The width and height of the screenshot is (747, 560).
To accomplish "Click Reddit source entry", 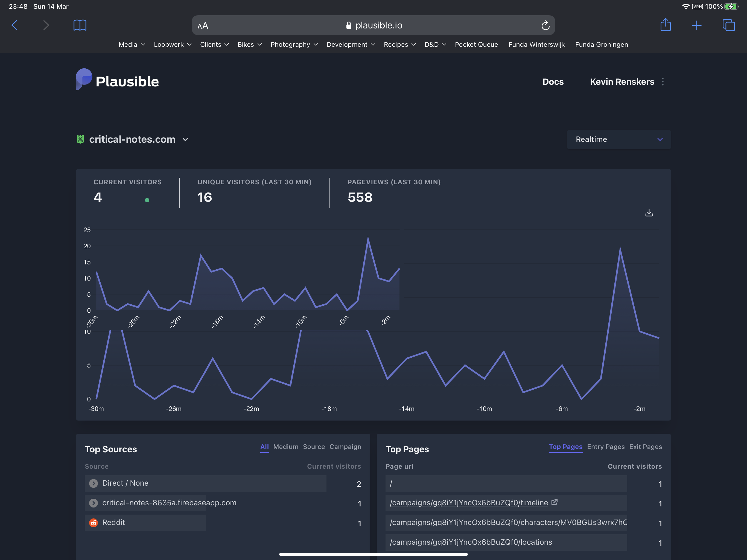I will tap(113, 522).
